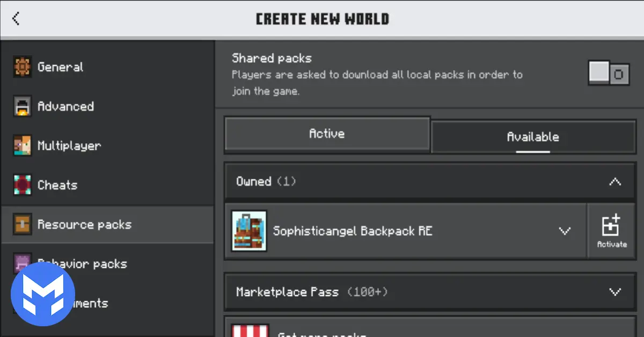Switch to the Active tab
644x337 pixels.
tap(327, 134)
